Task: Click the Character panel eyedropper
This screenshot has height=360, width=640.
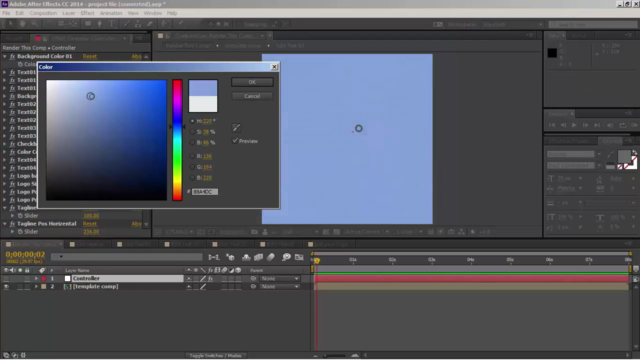Action: pyautogui.click(x=610, y=155)
